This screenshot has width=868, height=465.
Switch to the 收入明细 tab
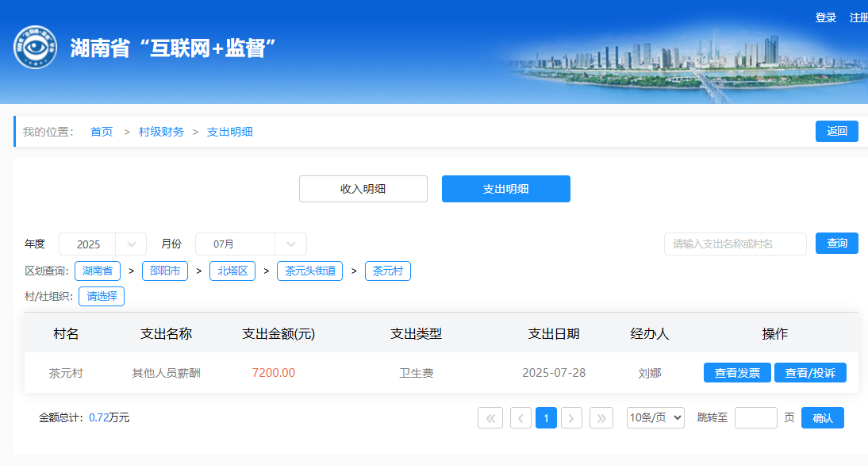[363, 189]
